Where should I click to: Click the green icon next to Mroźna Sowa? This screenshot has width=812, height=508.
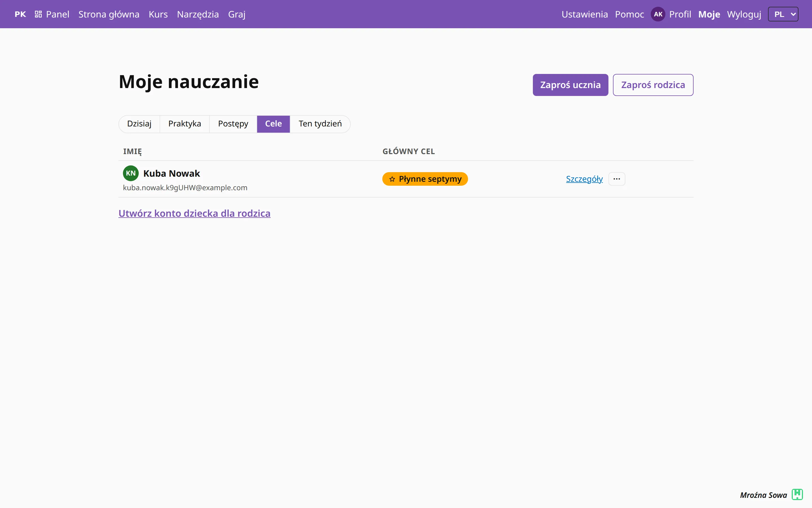pyautogui.click(x=797, y=494)
